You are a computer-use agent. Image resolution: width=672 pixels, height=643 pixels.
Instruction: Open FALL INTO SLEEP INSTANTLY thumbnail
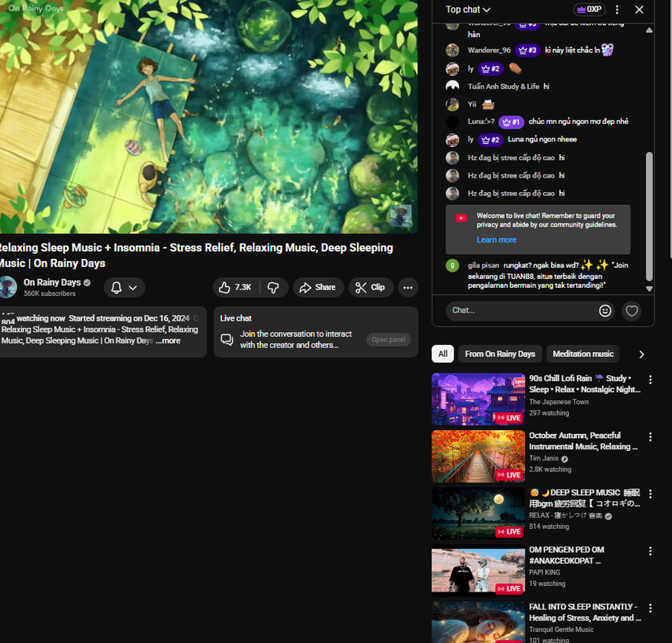478,622
